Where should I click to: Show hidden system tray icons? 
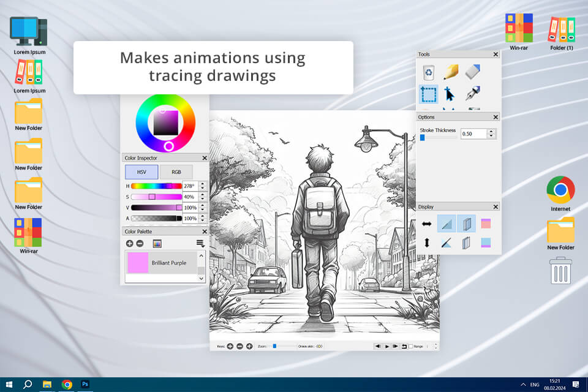tap(523, 385)
